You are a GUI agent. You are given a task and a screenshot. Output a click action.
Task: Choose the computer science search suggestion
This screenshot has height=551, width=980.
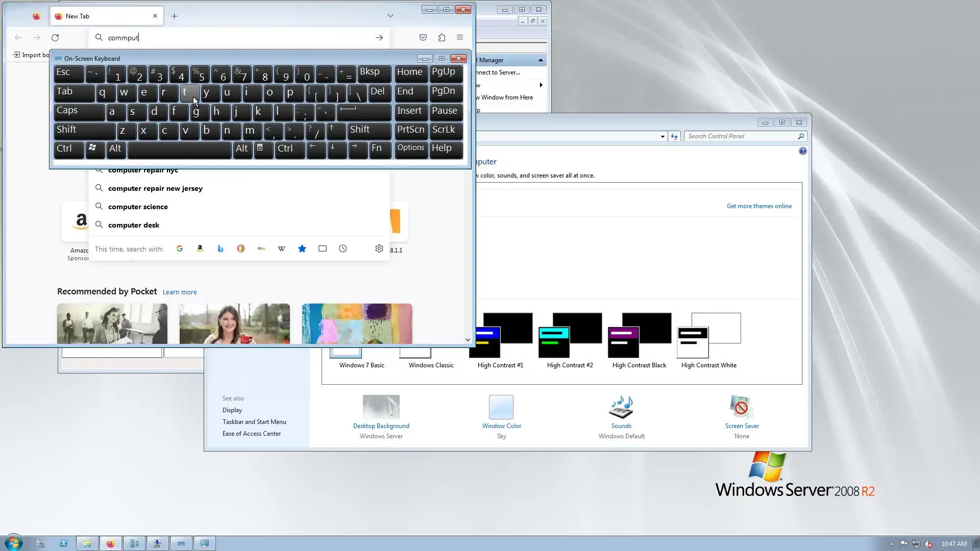coord(138,207)
